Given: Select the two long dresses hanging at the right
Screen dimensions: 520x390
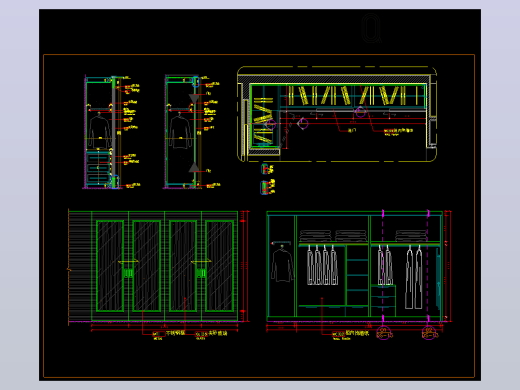Looking at the screenshot, I should 414,277.
